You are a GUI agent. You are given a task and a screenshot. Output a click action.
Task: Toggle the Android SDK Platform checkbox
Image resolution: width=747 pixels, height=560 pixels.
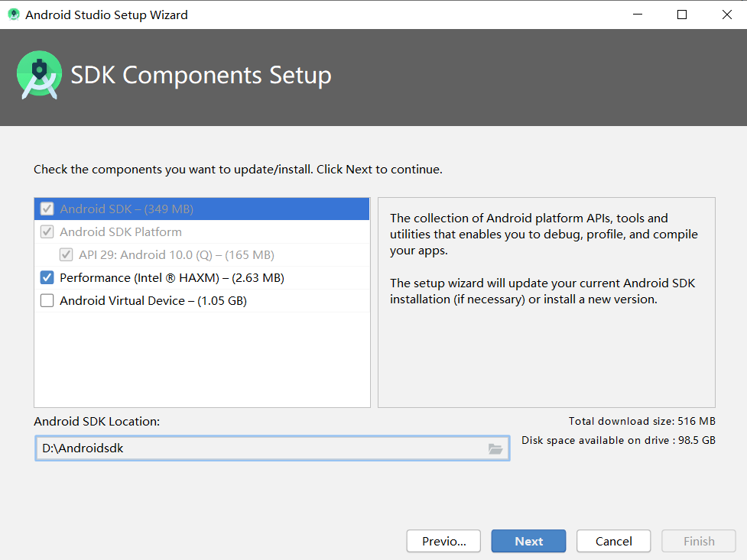(47, 232)
